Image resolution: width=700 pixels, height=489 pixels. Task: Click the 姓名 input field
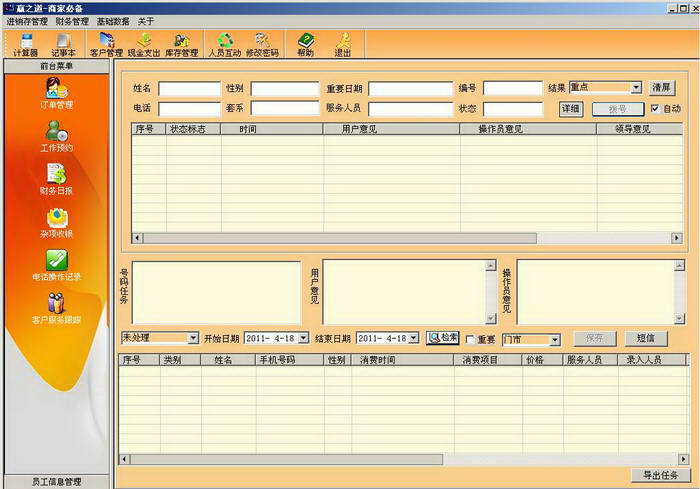click(x=189, y=88)
